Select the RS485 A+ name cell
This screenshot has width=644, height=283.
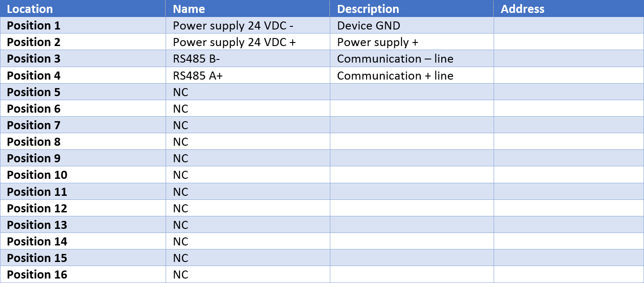pos(248,76)
